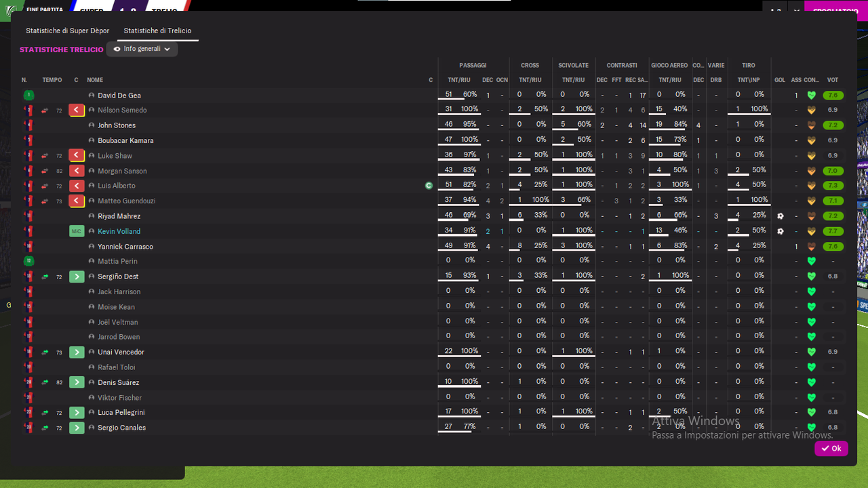Viewport: 868px width, 488px height.
Task: Click Luca Pellegrini's green substituted-on arrow
Action: click(x=77, y=413)
